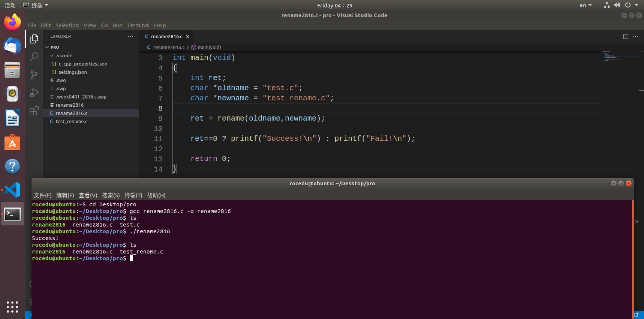Open the Search view in activity bar
Image resolution: width=644 pixels, height=319 pixels.
point(34,57)
